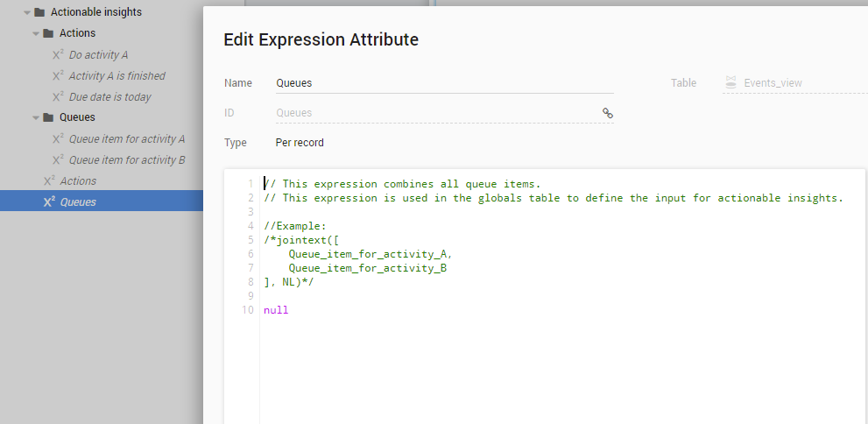The image size is (868, 424).
Task: Click the Queues folder icon
Action: [x=48, y=117]
